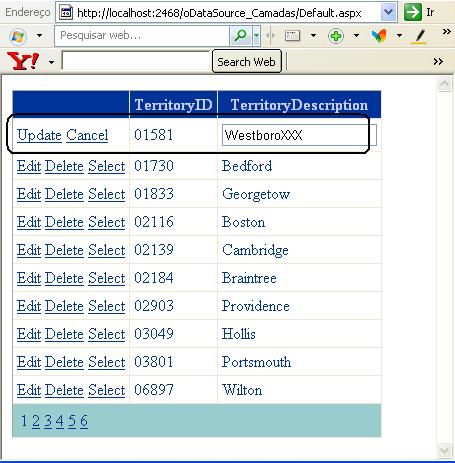
Task: Open the Yahoo! logo dropdown arrow
Action: [51, 62]
